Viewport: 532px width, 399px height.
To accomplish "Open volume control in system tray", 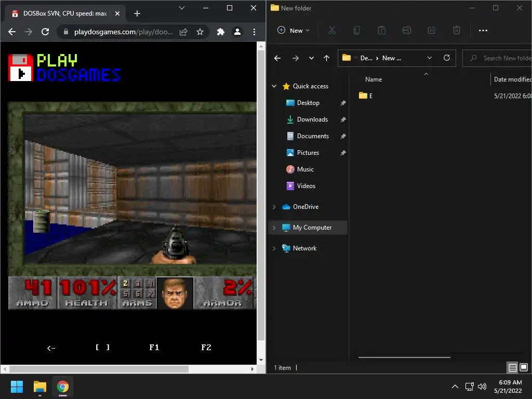I will tap(482, 387).
